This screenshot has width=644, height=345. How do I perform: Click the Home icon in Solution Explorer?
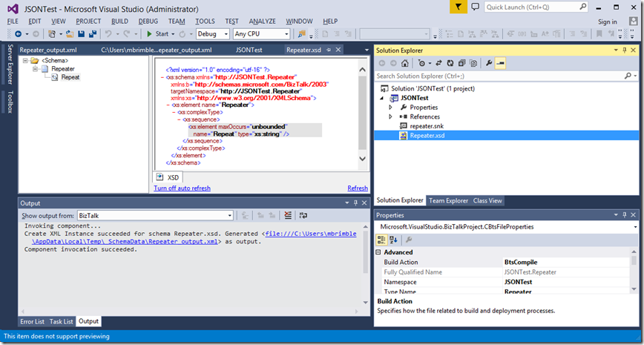pyautogui.click(x=404, y=63)
